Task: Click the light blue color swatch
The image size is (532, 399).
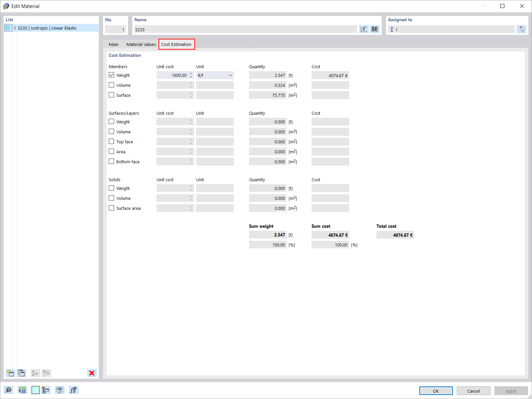Action: (35, 390)
